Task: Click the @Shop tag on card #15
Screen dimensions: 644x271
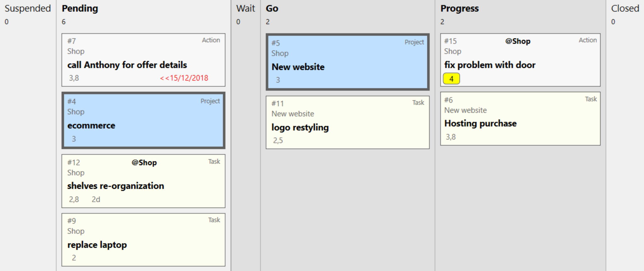Action: click(518, 41)
